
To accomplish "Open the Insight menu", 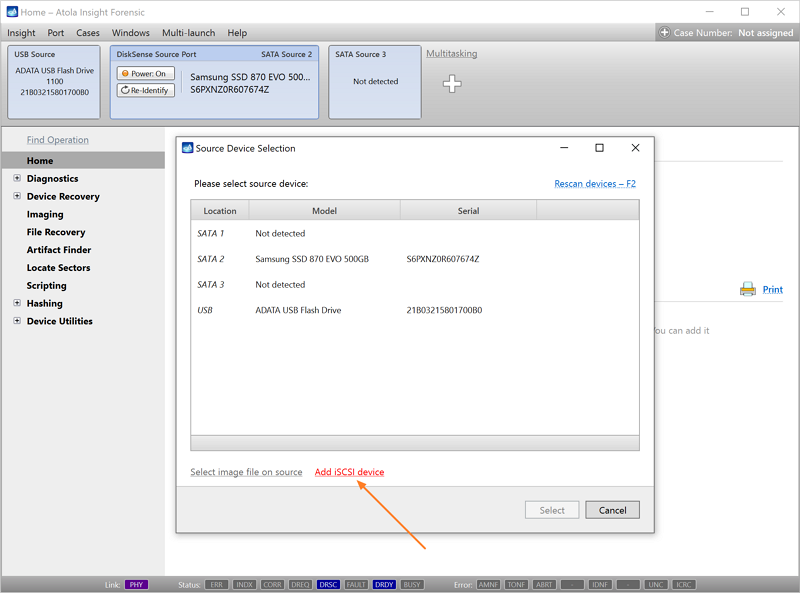I will coord(21,33).
